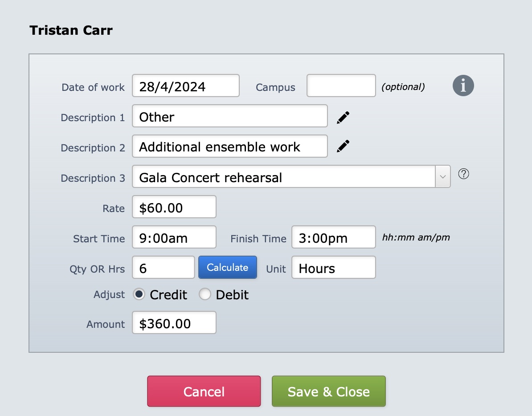Edit Description 1 with the pencil icon

pos(343,117)
